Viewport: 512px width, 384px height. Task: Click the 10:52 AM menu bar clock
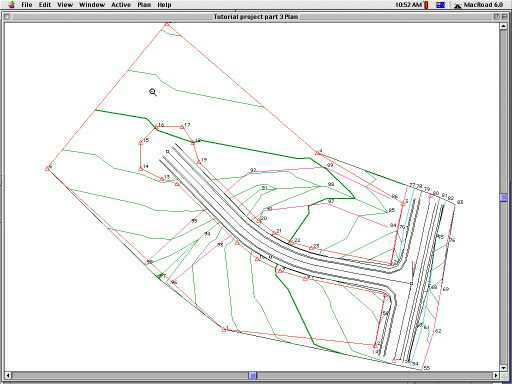coord(409,5)
